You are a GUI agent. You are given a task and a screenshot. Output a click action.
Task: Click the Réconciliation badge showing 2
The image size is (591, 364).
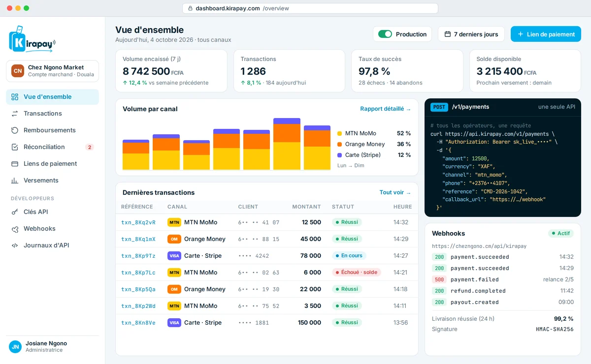point(89,147)
